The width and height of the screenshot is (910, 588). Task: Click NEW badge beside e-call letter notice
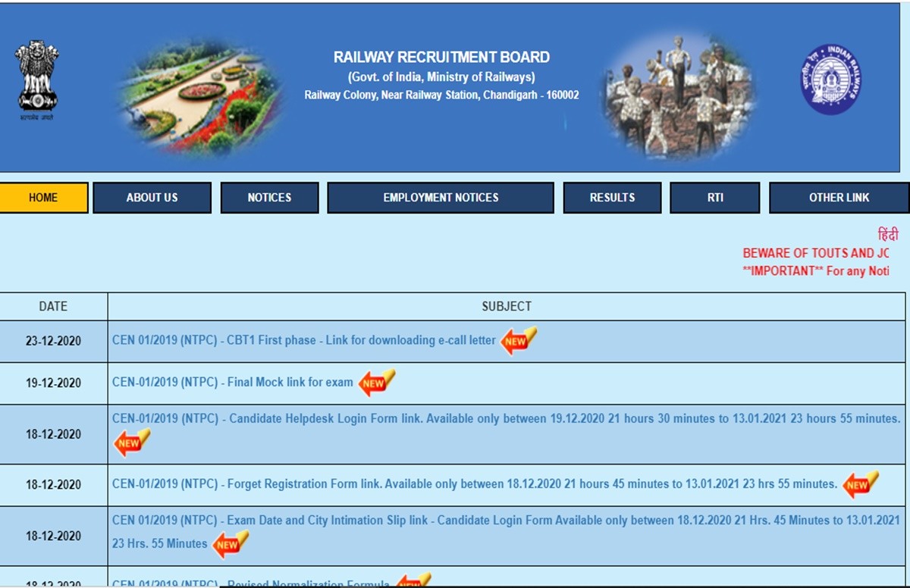click(x=518, y=340)
